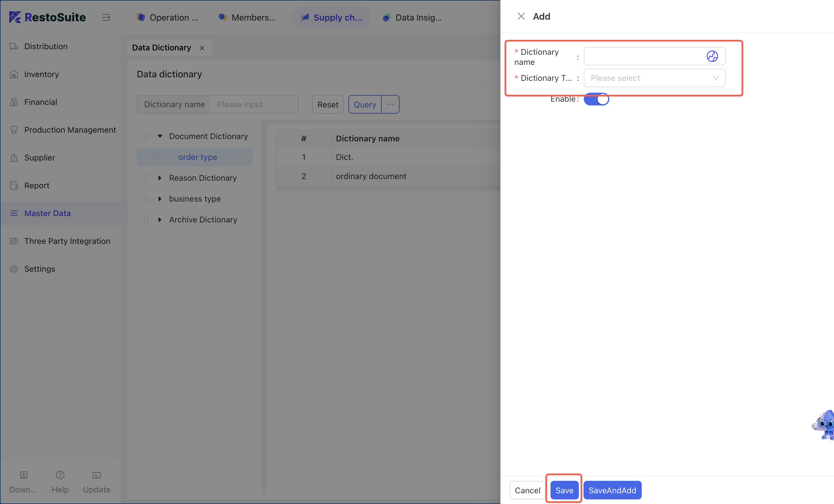This screenshot has height=504, width=834.
Task: Click the Inventory warehouse icon in sidebar
Action: click(14, 74)
